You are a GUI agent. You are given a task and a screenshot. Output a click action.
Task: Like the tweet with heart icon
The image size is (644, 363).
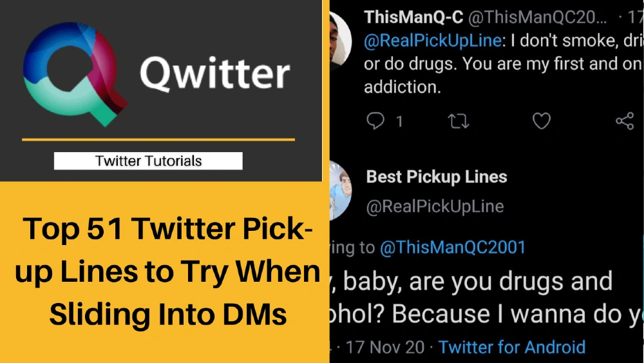542,121
